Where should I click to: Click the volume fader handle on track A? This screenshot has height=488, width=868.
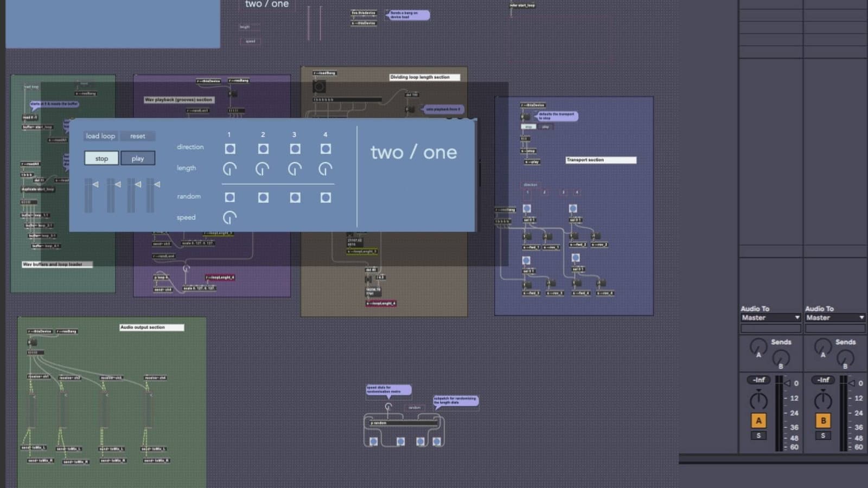[x=787, y=383]
